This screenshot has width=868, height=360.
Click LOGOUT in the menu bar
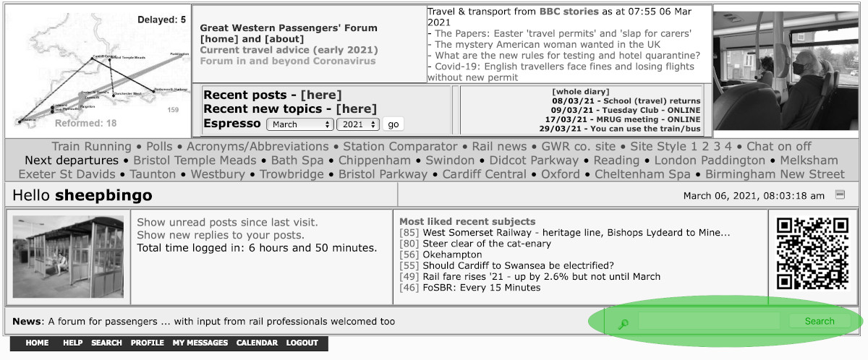302,343
